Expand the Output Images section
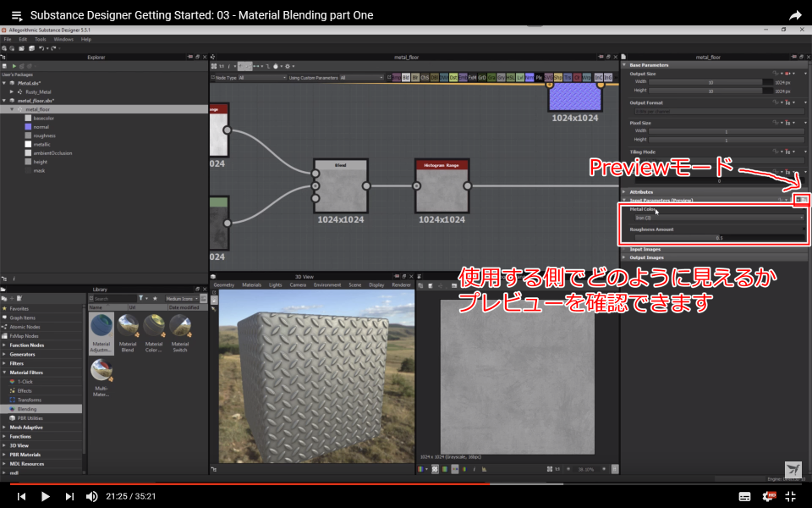The height and width of the screenshot is (508, 812). [x=624, y=257]
